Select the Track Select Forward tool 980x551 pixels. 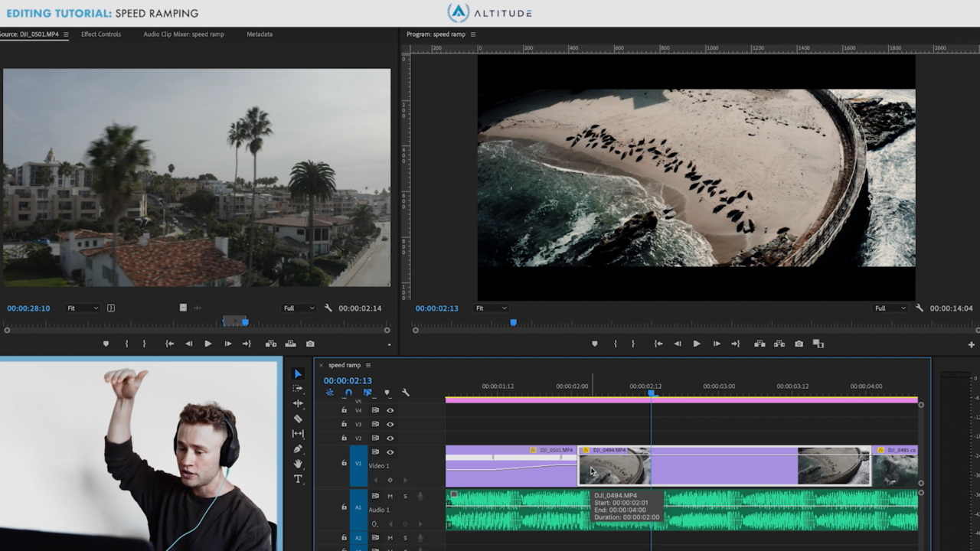pos(298,389)
